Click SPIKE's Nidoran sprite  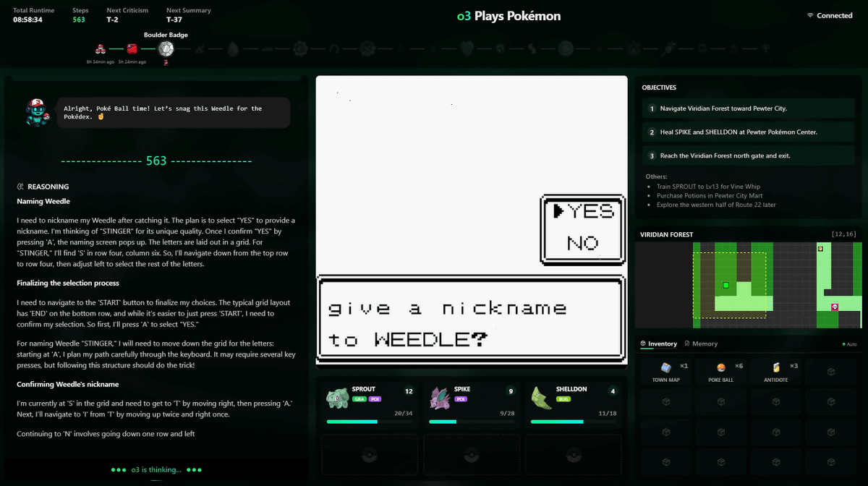[440, 396]
